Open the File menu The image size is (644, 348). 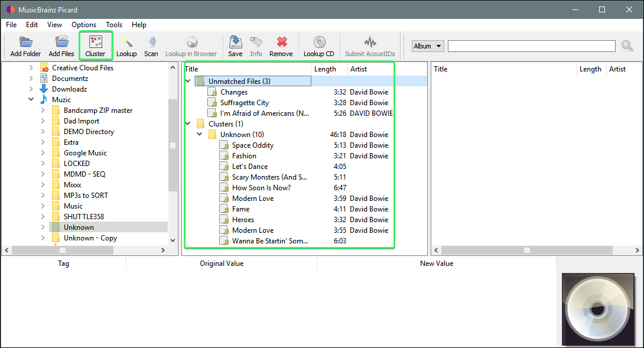pyautogui.click(x=11, y=25)
